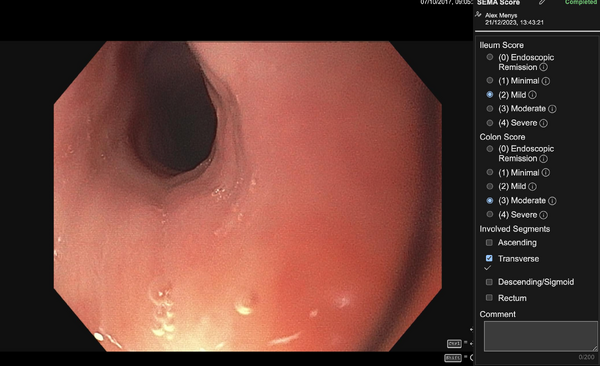The height and width of the screenshot is (366, 600).
Task: Click the pencil edit icon near SEMA Score
Action: pyautogui.click(x=542, y=2)
